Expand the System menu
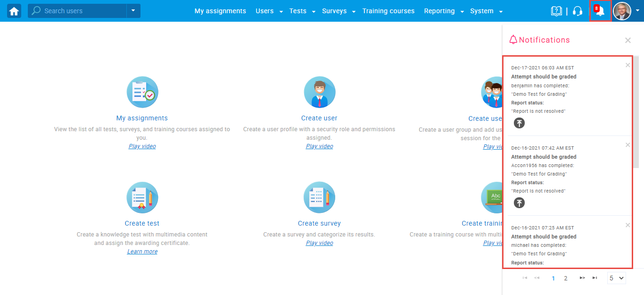Screen dimensions: 644x295 [x=487, y=11]
